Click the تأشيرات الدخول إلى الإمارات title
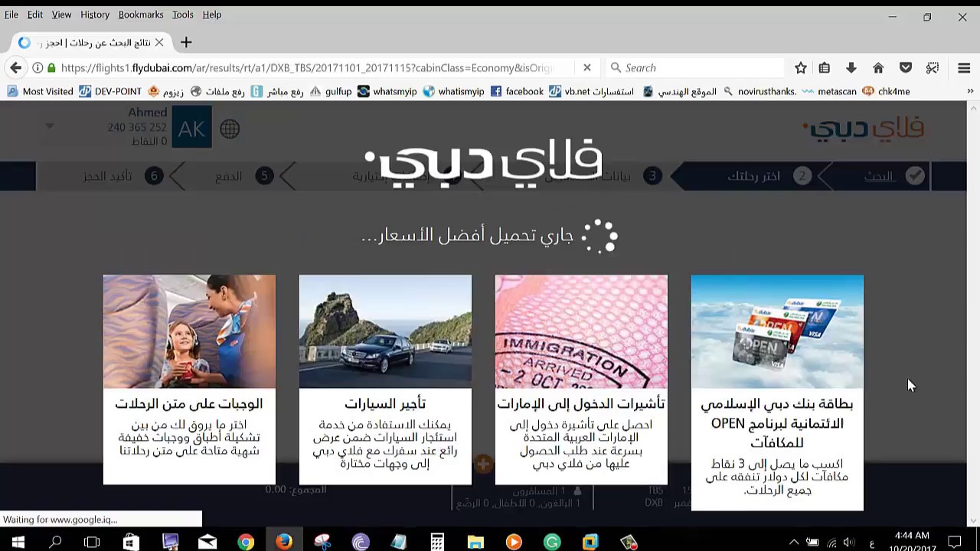980x551 pixels. pos(581,403)
